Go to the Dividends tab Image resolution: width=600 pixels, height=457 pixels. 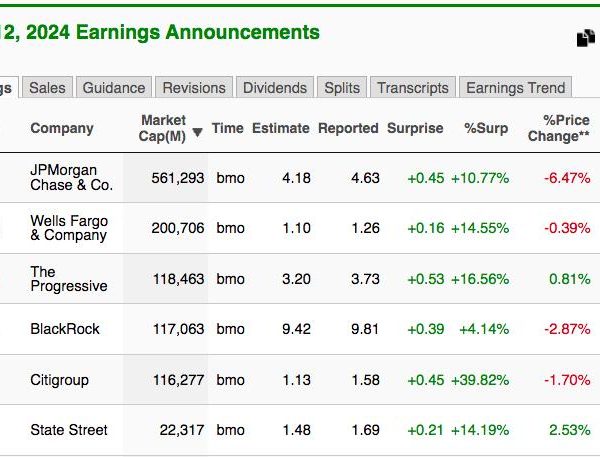coord(275,88)
